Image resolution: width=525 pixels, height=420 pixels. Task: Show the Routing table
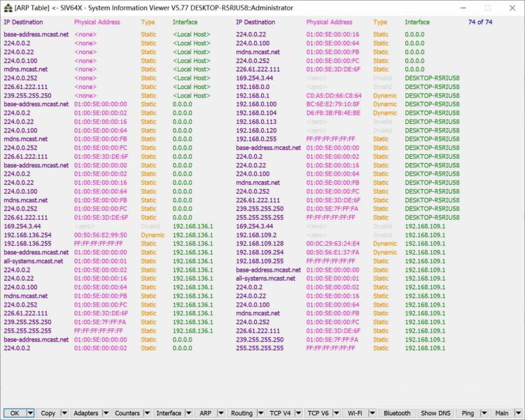pos(241,413)
